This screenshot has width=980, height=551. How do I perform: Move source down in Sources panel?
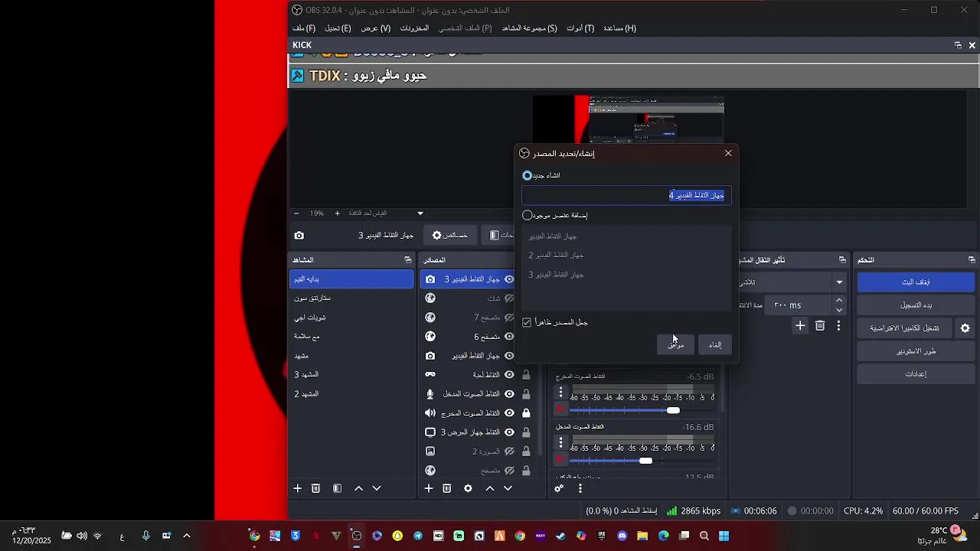point(508,488)
